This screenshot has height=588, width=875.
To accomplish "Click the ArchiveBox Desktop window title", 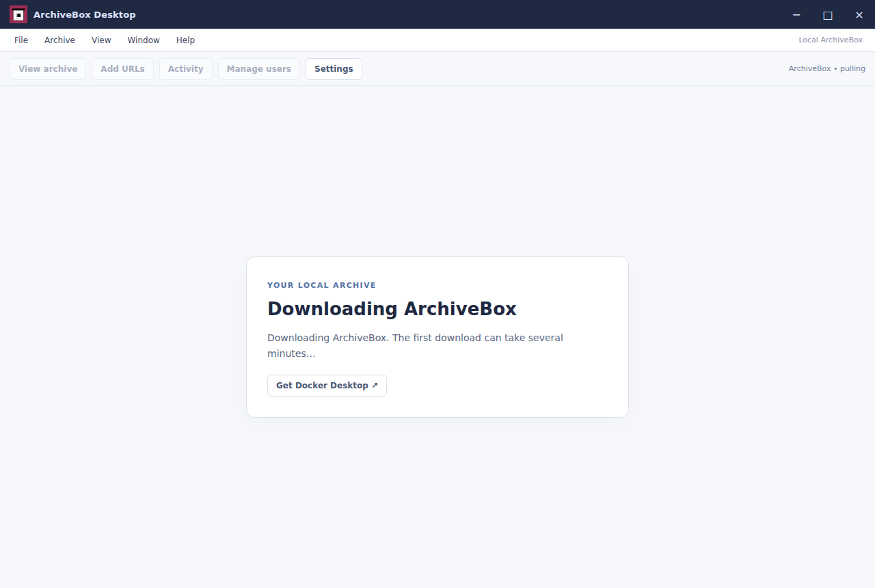I will 85,14.
